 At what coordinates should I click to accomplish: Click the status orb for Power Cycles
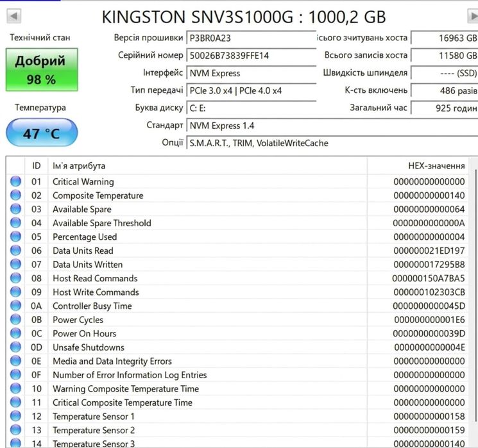(x=15, y=319)
